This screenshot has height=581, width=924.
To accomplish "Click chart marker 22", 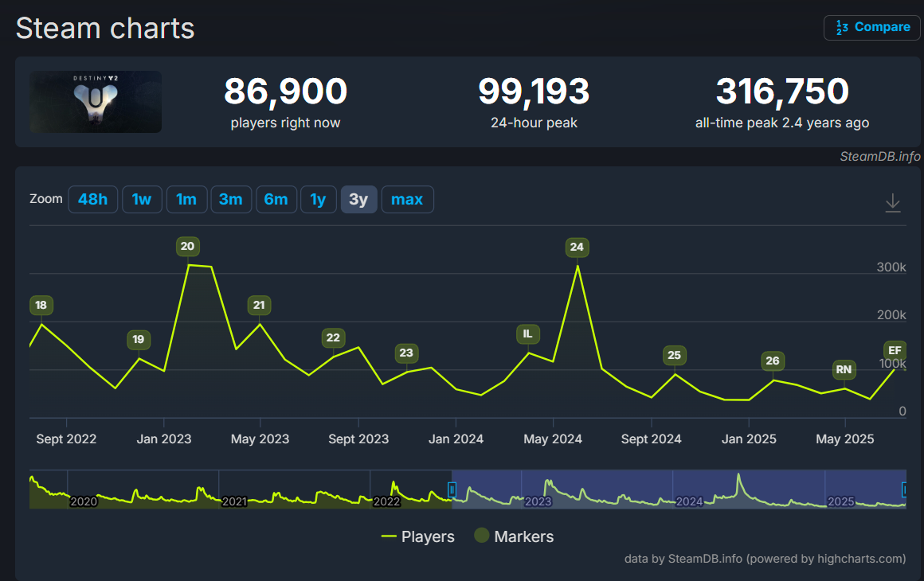I will click(x=333, y=338).
